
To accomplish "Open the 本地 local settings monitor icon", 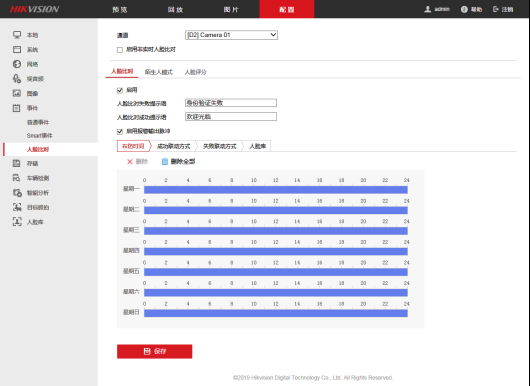I will point(17,35).
